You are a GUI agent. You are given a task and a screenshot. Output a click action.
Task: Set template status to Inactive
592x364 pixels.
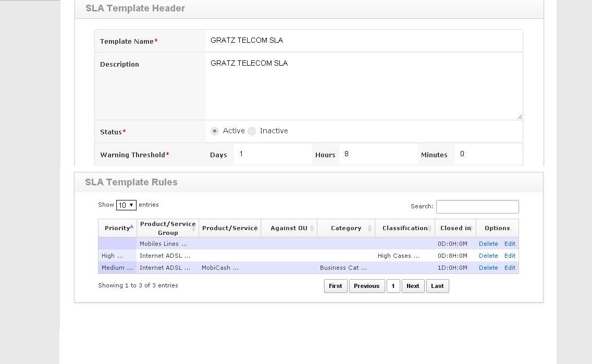[x=252, y=131]
